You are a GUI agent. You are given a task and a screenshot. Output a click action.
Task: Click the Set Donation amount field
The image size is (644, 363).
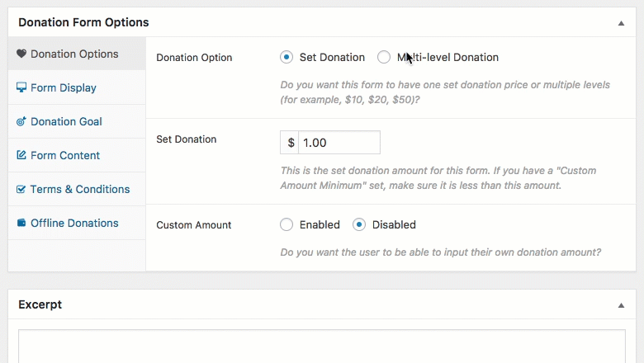(339, 143)
